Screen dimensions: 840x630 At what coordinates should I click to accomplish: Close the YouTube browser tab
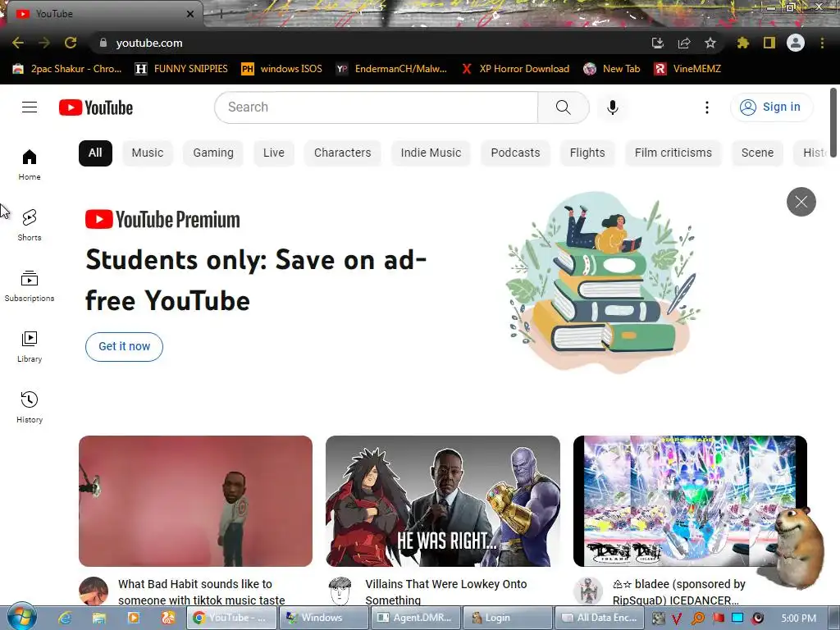pyautogui.click(x=190, y=14)
